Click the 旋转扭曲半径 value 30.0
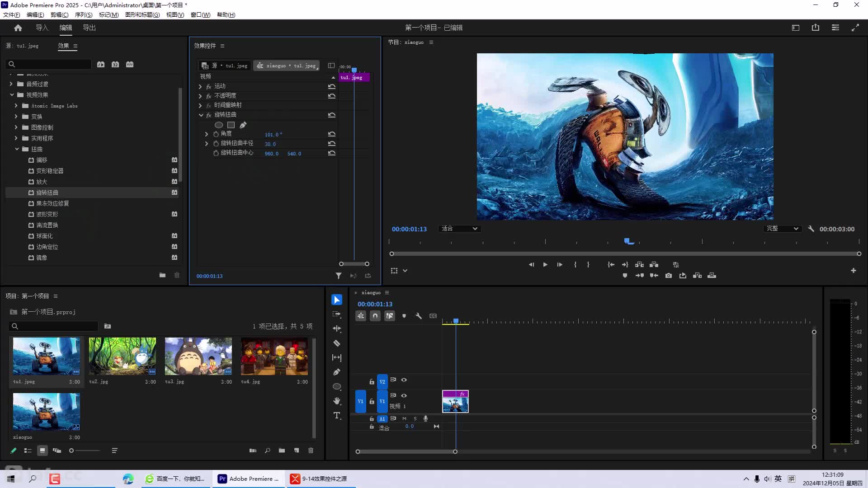868x488 pixels. pos(270,144)
